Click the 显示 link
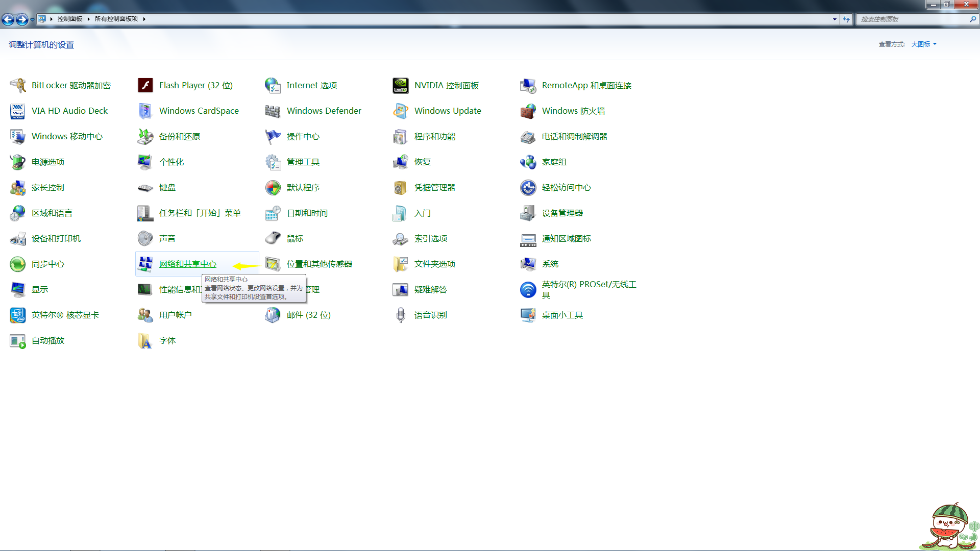Image resolution: width=980 pixels, height=551 pixels. point(40,289)
